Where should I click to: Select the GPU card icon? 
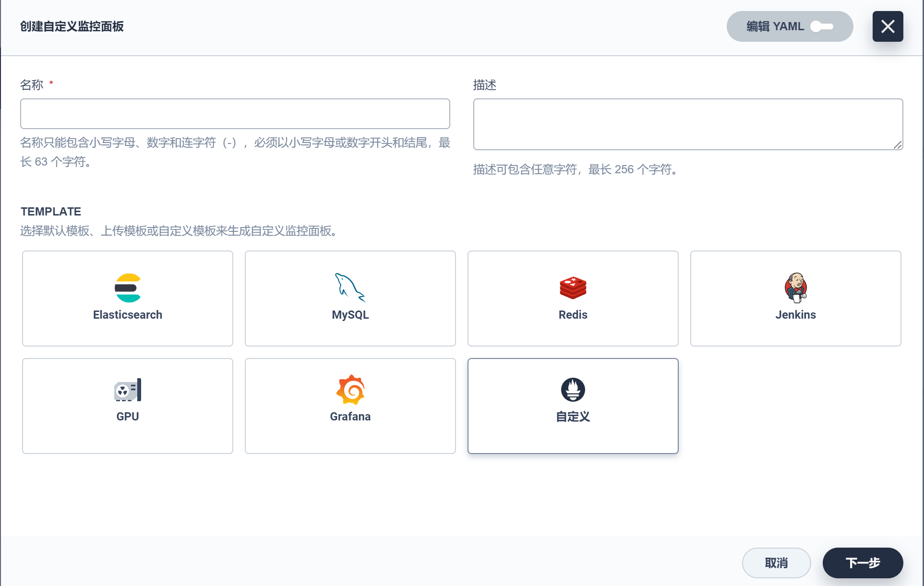128,390
